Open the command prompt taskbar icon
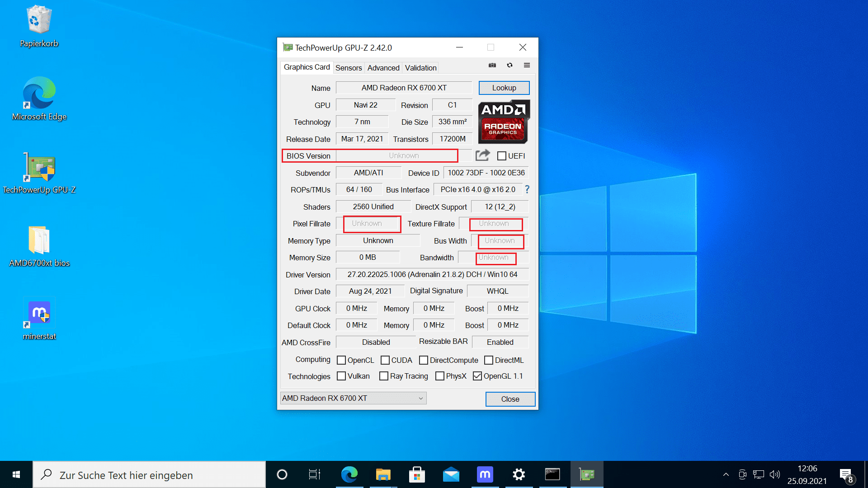Image resolution: width=868 pixels, height=488 pixels. tap(552, 474)
